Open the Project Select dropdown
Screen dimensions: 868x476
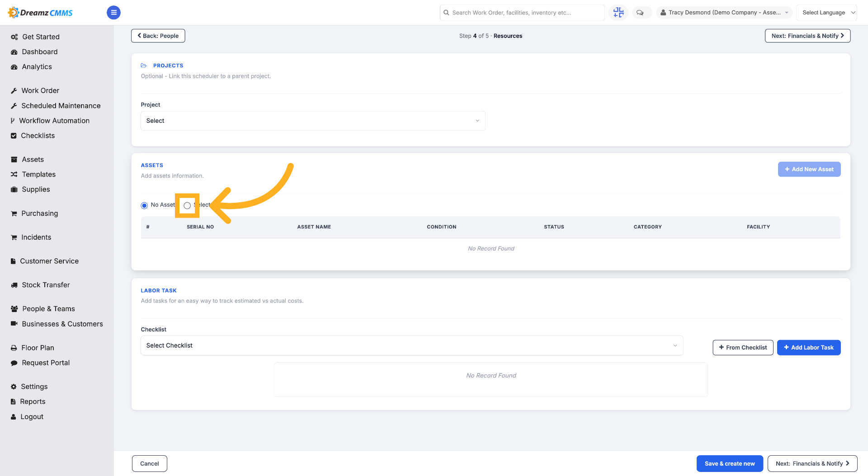(313, 121)
